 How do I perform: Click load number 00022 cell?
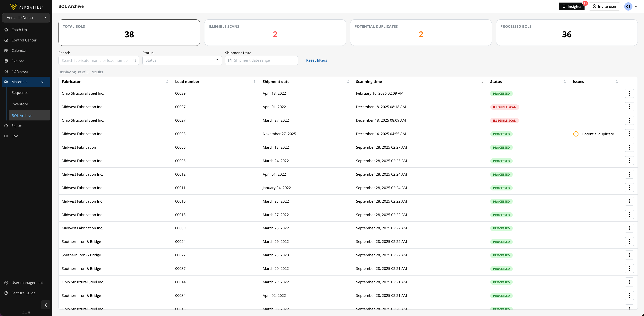coord(180,255)
